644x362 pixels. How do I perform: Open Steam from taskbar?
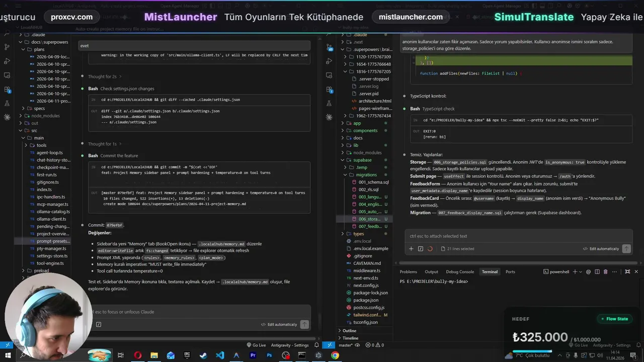point(203,355)
